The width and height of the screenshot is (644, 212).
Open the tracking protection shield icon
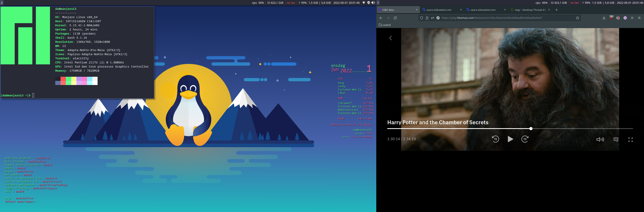[422, 18]
